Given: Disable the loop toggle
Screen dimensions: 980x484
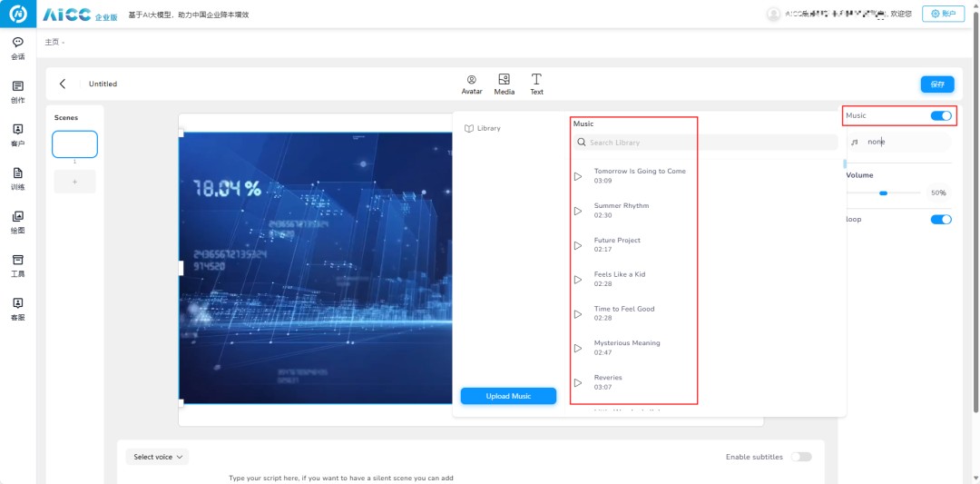Looking at the screenshot, I should point(941,219).
